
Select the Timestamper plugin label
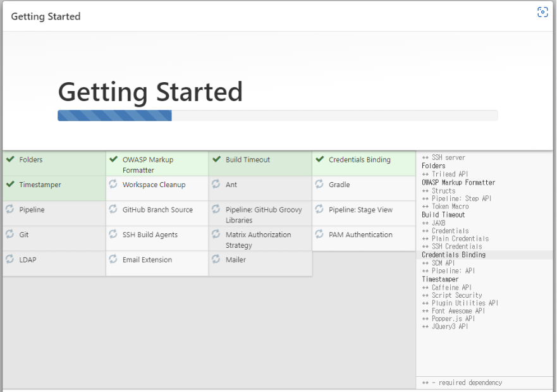coord(40,185)
